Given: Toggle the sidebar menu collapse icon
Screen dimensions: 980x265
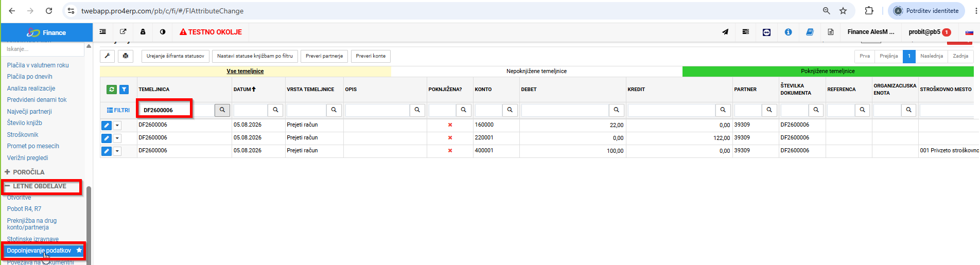Looking at the screenshot, I should click(x=103, y=32).
